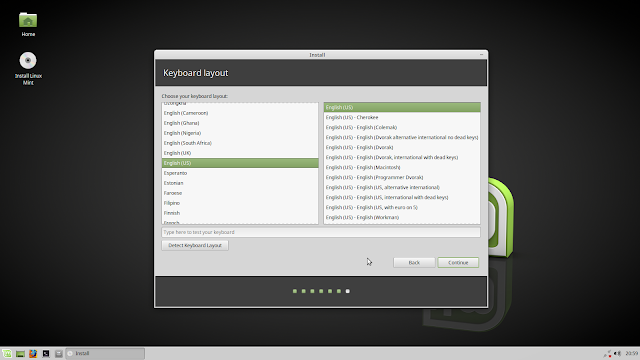Select Dvorak alternative international no dead keys
Screen dimensions: 640x360
tap(402, 137)
